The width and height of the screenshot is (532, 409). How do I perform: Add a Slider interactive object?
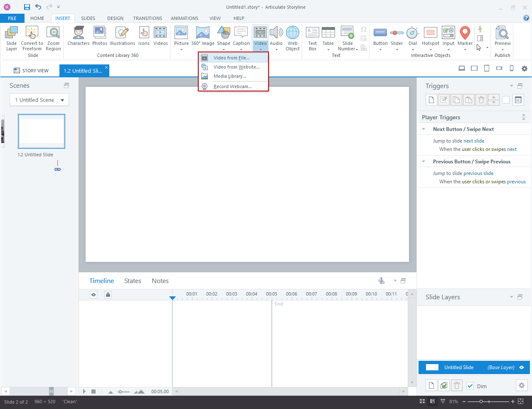397,38
